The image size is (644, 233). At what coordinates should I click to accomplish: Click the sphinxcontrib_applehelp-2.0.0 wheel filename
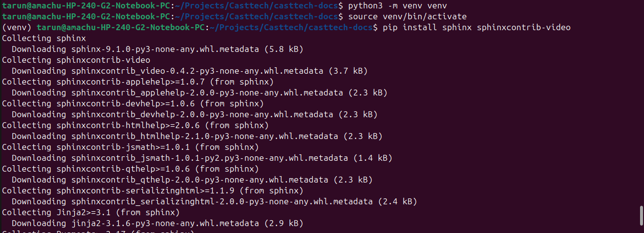pyautogui.click(x=209, y=93)
